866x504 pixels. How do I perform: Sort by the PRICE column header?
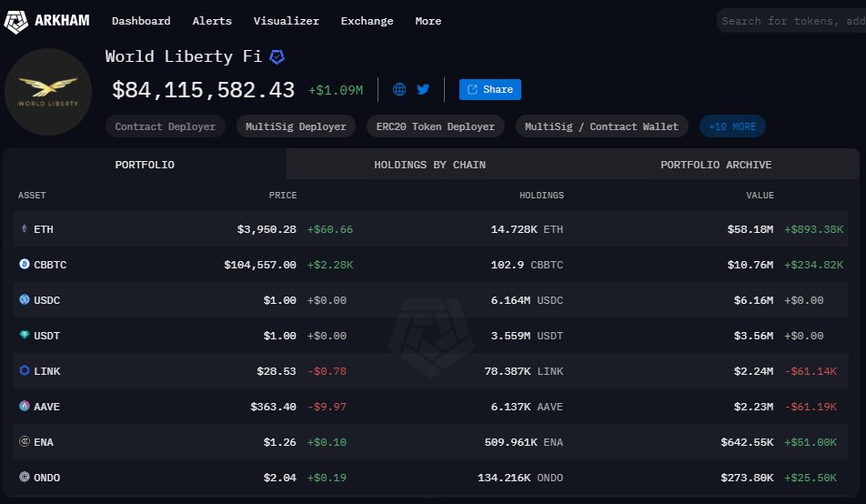point(283,195)
